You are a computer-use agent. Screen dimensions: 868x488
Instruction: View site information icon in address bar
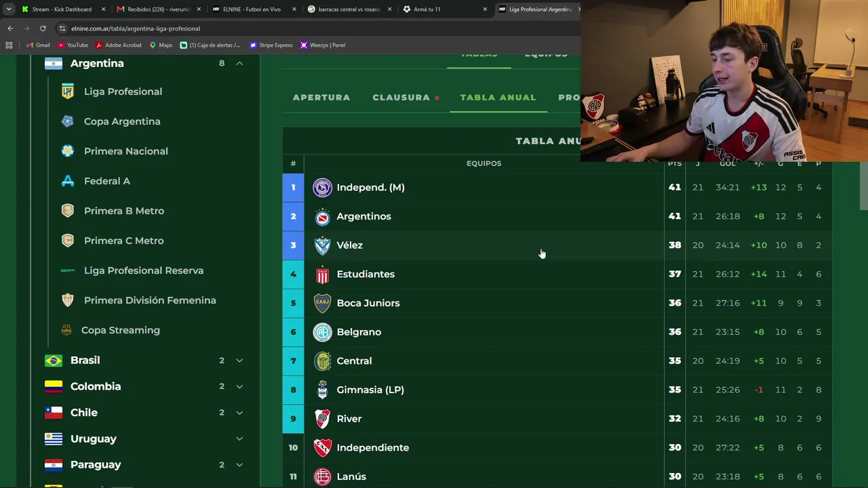pos(62,28)
